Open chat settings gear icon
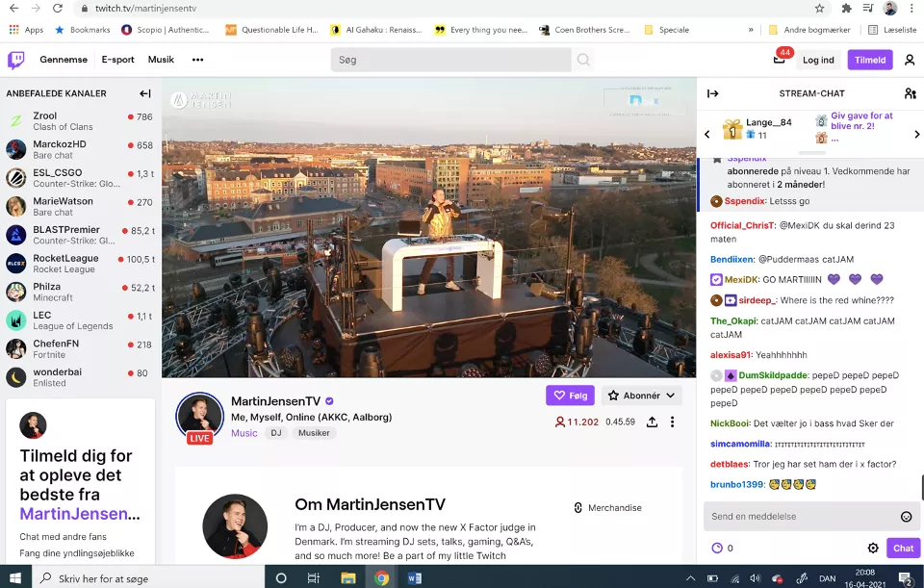The image size is (924, 588). [x=873, y=548]
